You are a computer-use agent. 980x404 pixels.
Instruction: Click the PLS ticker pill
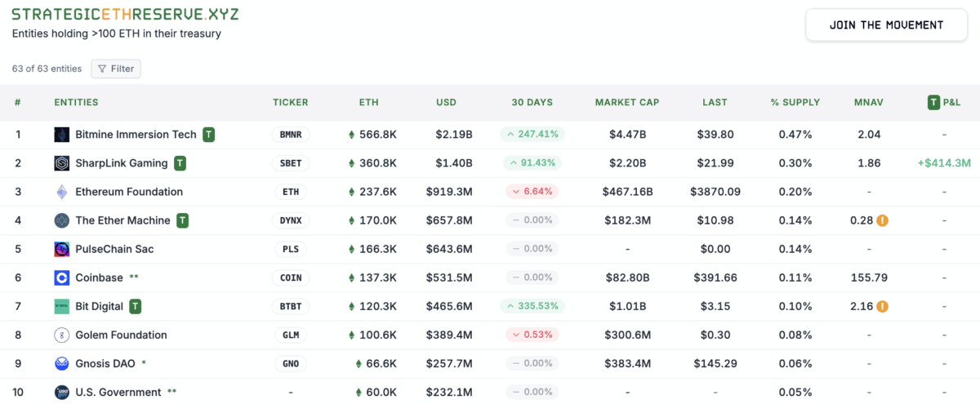(291, 249)
